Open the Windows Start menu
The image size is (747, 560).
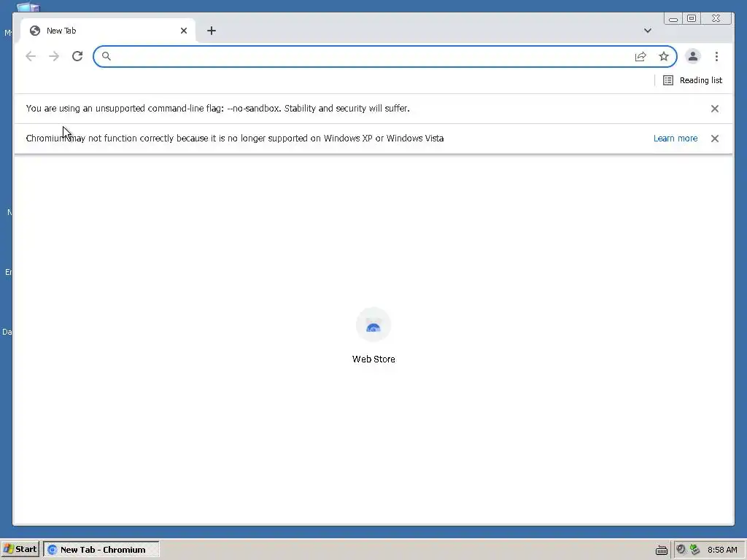tap(20, 549)
